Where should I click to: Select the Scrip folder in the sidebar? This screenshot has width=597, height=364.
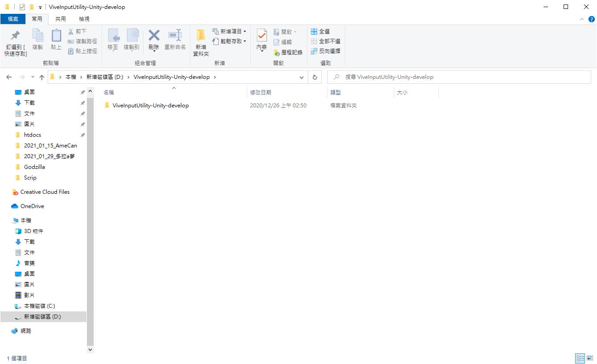(x=30, y=178)
